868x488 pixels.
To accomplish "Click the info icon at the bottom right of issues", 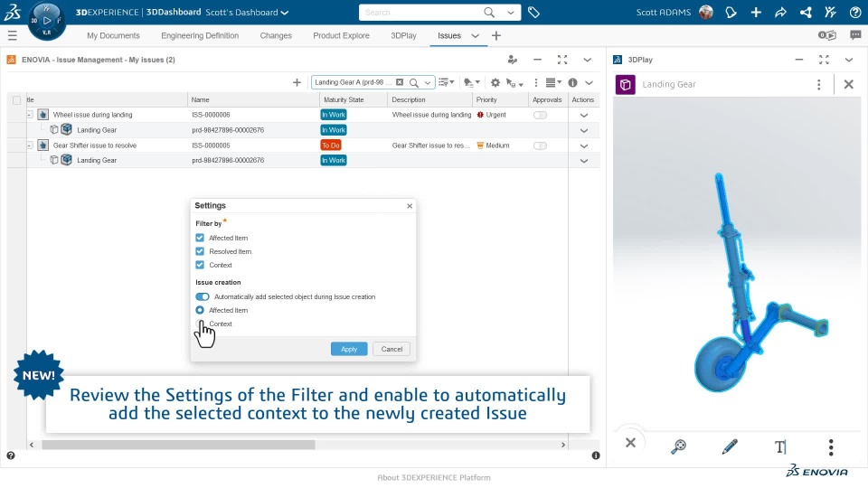I will pos(596,455).
